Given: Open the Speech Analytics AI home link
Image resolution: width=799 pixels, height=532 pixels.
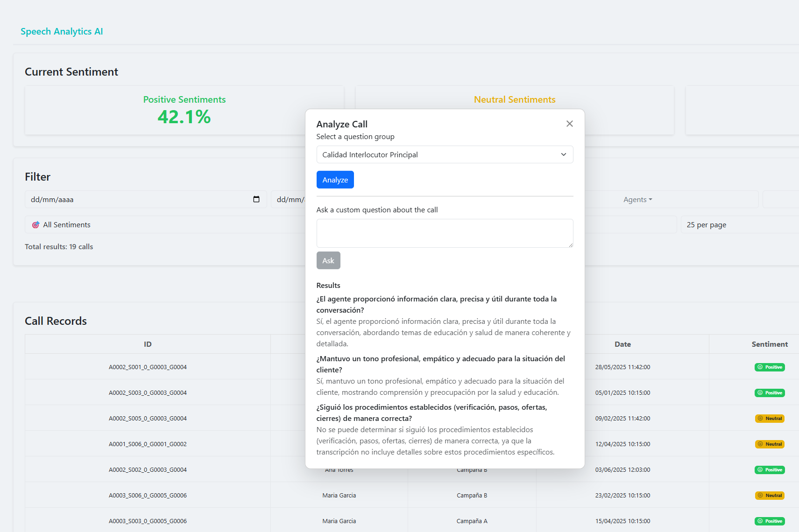Looking at the screenshot, I should pyautogui.click(x=62, y=31).
